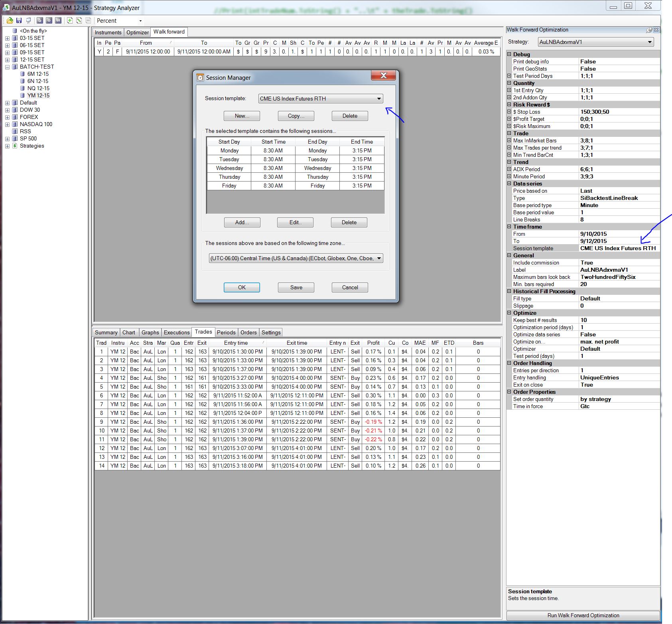Open the Strategy dropdown in optimization panel
Image resolution: width=672 pixels, height=624 pixels.
point(650,42)
